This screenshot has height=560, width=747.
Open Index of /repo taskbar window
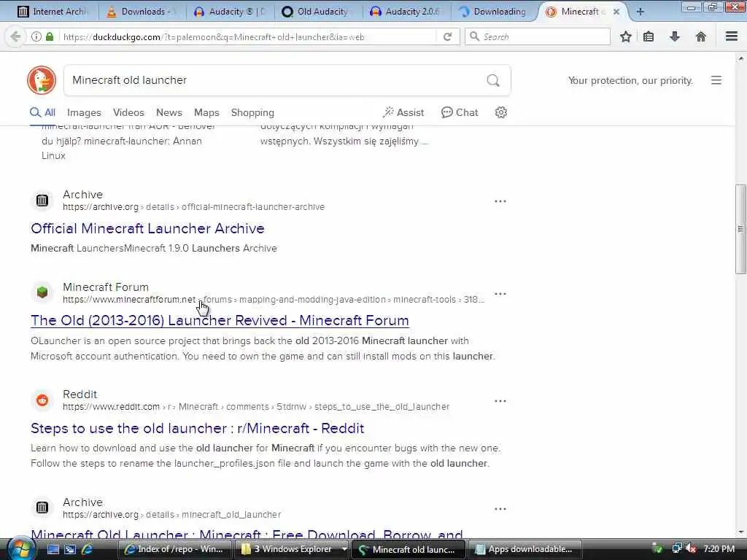click(174, 550)
